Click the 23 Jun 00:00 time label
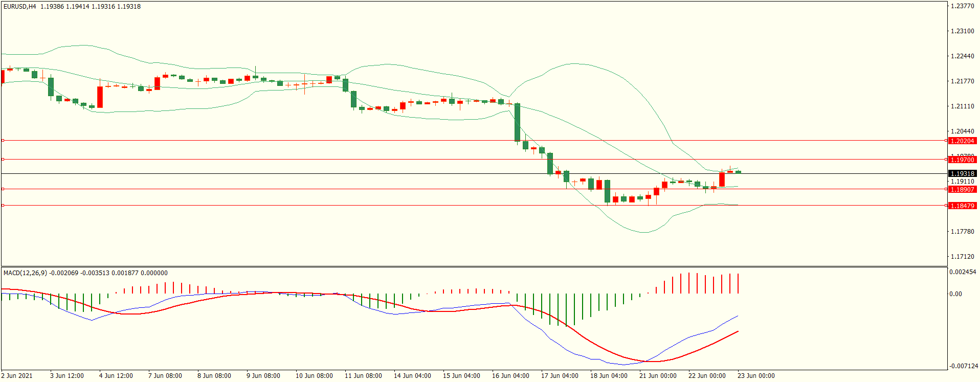The height and width of the screenshot is (382, 980). pyautogui.click(x=756, y=376)
